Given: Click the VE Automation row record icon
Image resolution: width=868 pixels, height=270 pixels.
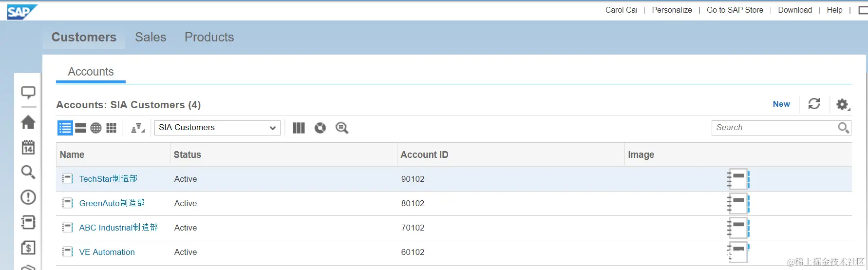Looking at the screenshot, I should (67, 252).
